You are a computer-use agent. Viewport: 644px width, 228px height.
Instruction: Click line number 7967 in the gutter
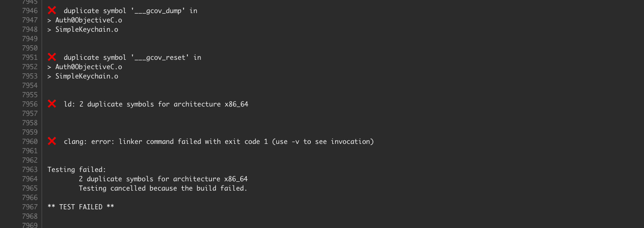30,207
